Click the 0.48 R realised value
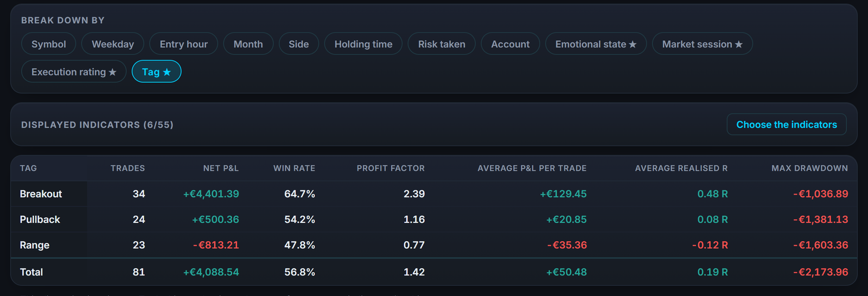 [x=713, y=194]
